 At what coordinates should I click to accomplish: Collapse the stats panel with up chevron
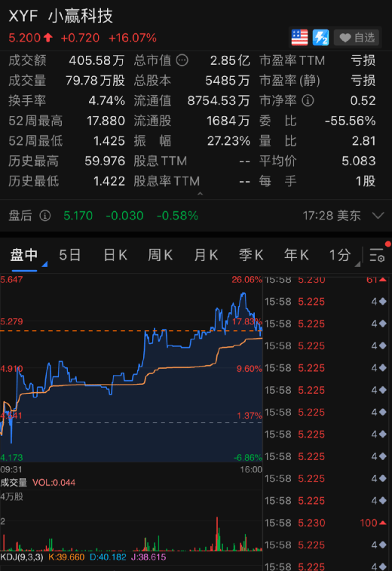(200, 194)
